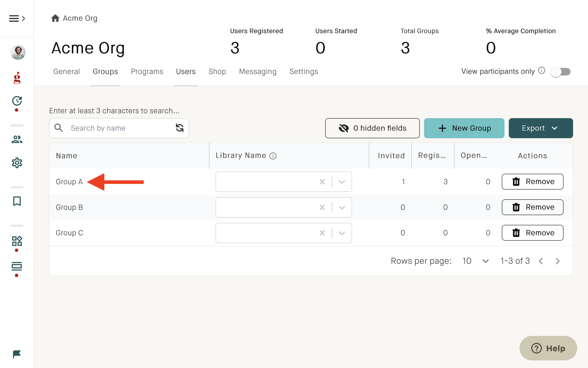588x368 pixels.
Task: Open the gear settings icon in sidebar
Action: (17, 163)
